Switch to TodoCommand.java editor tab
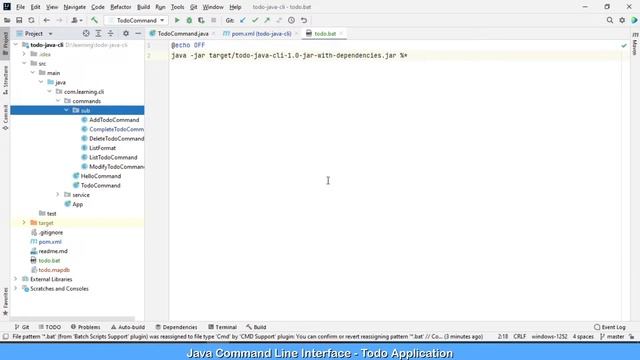 [182, 33]
